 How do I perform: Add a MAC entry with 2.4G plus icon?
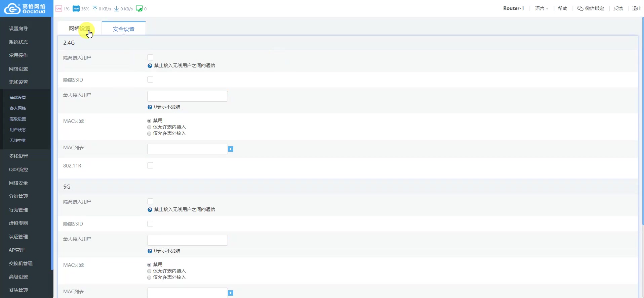(231, 149)
